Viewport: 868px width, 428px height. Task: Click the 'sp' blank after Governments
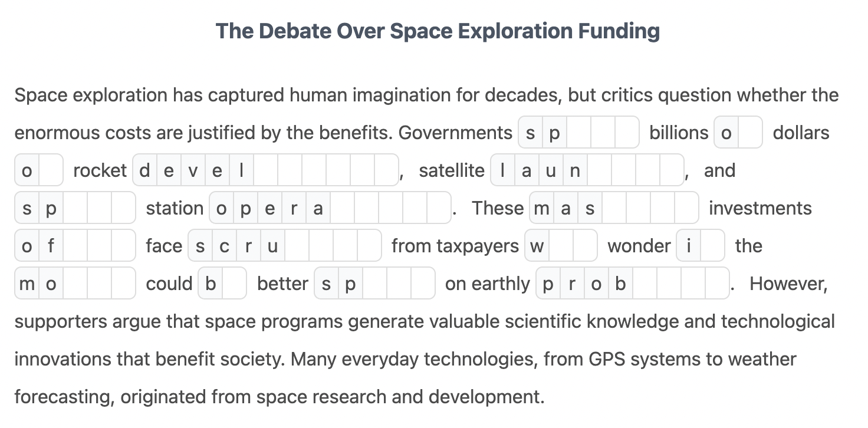pos(578,133)
